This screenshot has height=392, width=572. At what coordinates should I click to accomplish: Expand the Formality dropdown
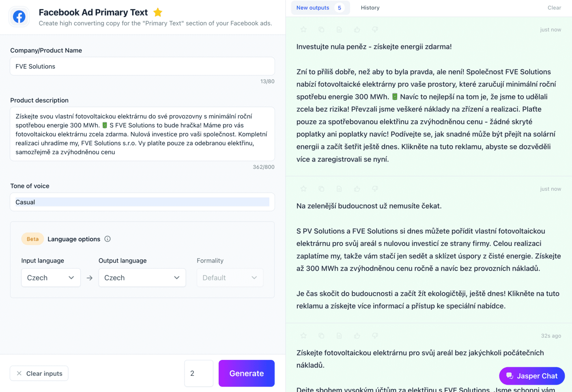pyautogui.click(x=230, y=278)
